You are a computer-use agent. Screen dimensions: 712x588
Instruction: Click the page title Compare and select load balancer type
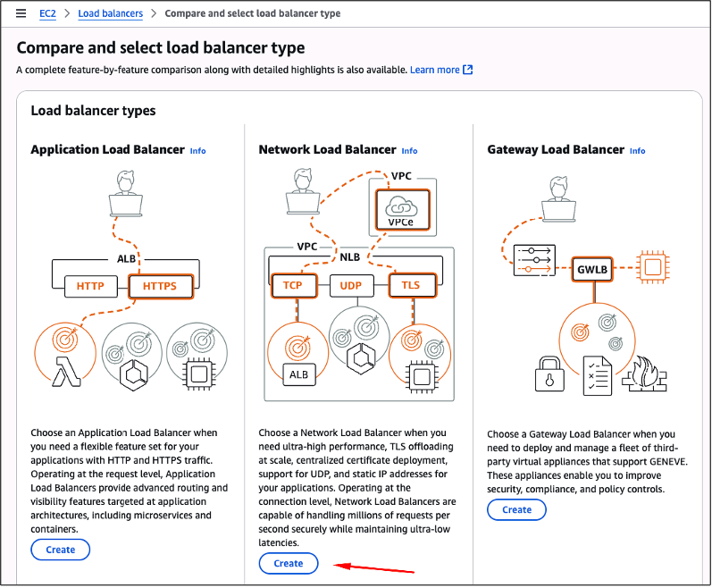click(161, 47)
